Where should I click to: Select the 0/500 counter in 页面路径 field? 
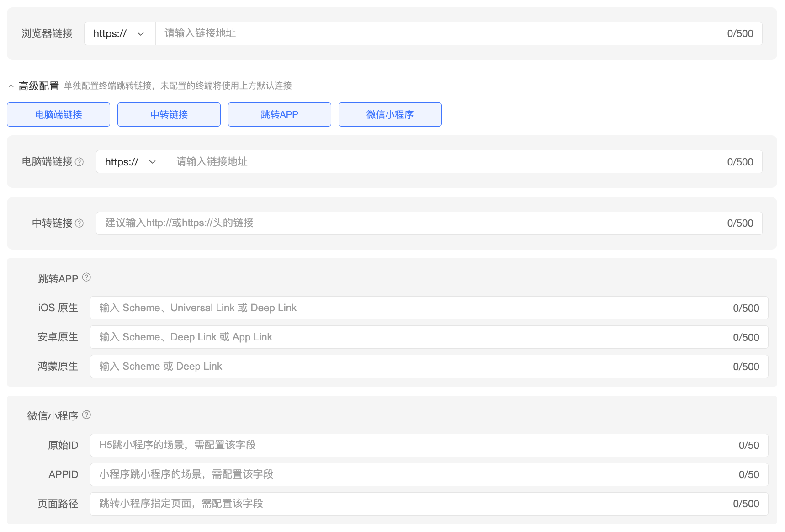(746, 504)
